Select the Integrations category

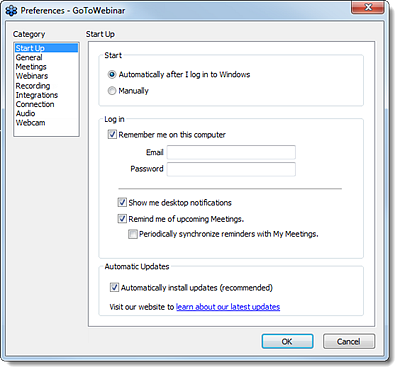point(37,95)
